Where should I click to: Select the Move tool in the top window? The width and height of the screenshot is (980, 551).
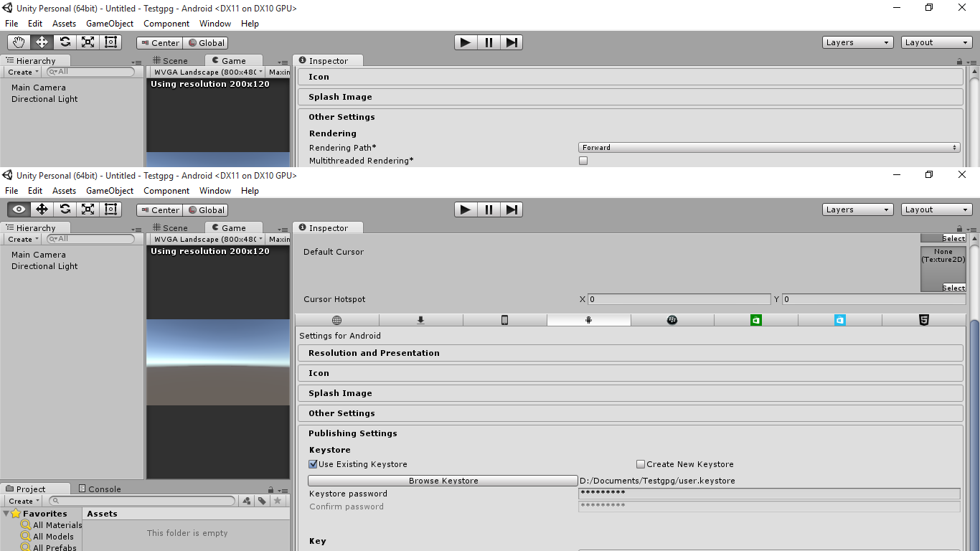[x=42, y=42]
